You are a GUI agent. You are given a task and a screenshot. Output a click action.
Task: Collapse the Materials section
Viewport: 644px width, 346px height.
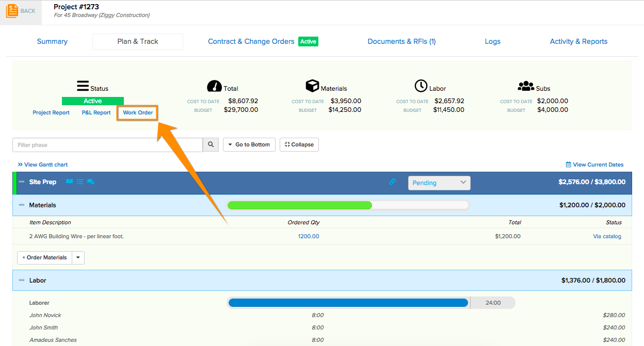click(x=22, y=205)
